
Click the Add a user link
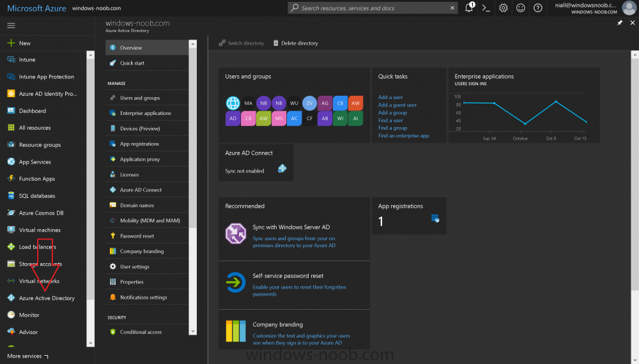coord(390,97)
